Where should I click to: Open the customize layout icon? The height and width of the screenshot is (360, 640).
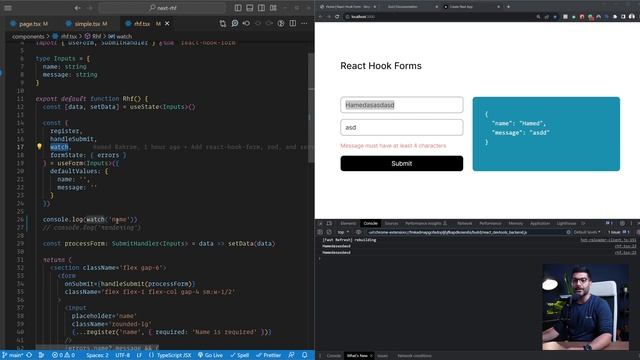point(273,8)
